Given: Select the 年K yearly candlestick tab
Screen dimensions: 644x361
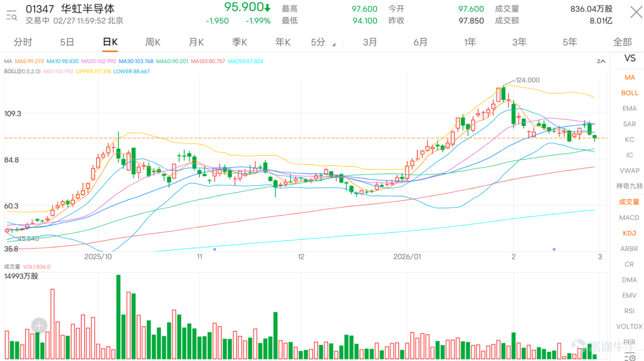Looking at the screenshot, I should tap(283, 42).
